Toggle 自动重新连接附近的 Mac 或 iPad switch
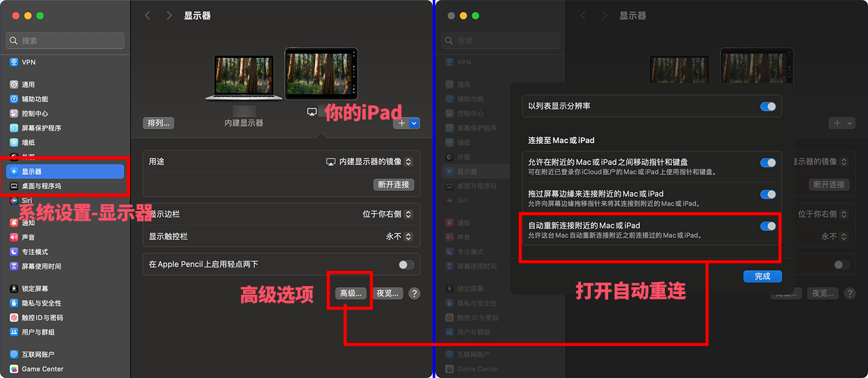The height and width of the screenshot is (378, 868). point(768,226)
